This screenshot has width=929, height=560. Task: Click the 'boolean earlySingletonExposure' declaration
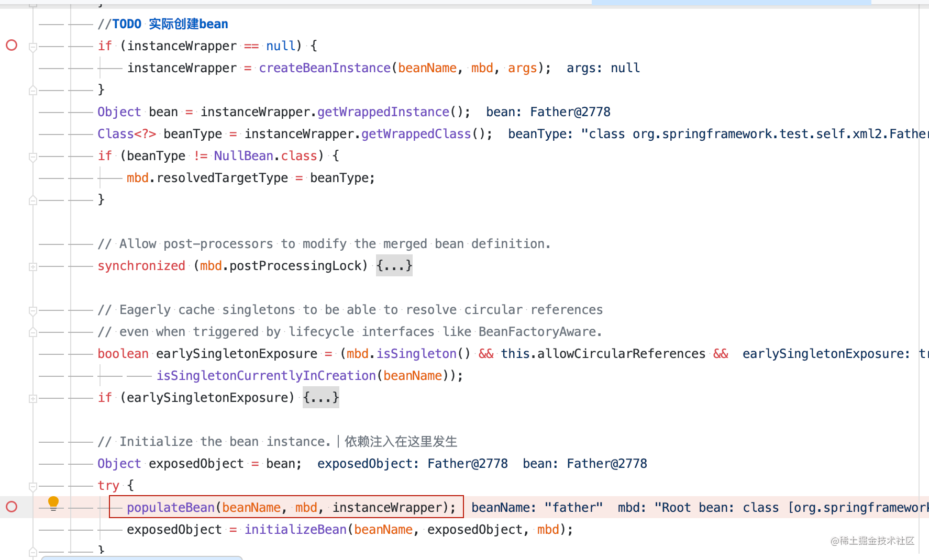207,354
